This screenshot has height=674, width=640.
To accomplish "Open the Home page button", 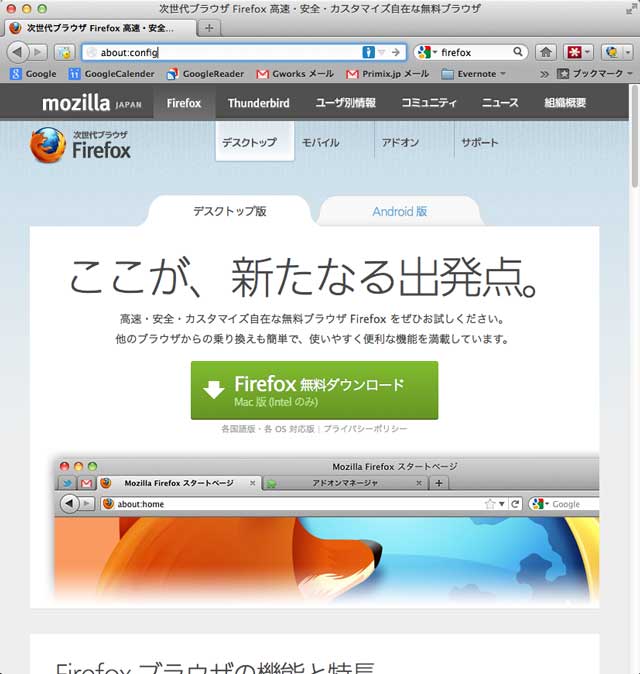I will (546, 52).
